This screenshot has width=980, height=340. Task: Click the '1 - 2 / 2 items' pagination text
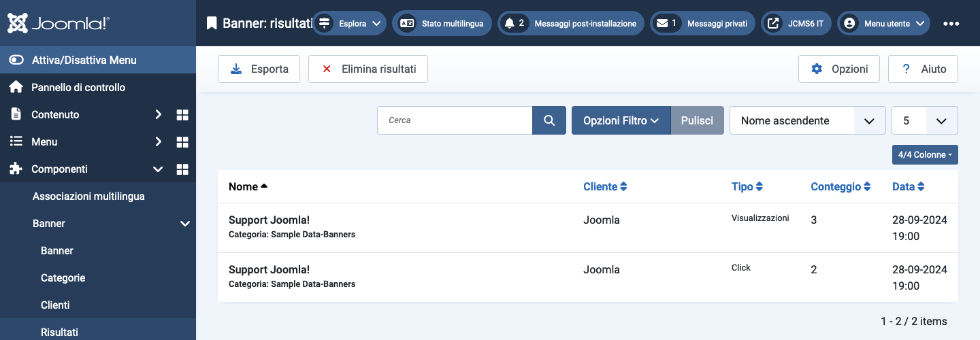(x=913, y=321)
